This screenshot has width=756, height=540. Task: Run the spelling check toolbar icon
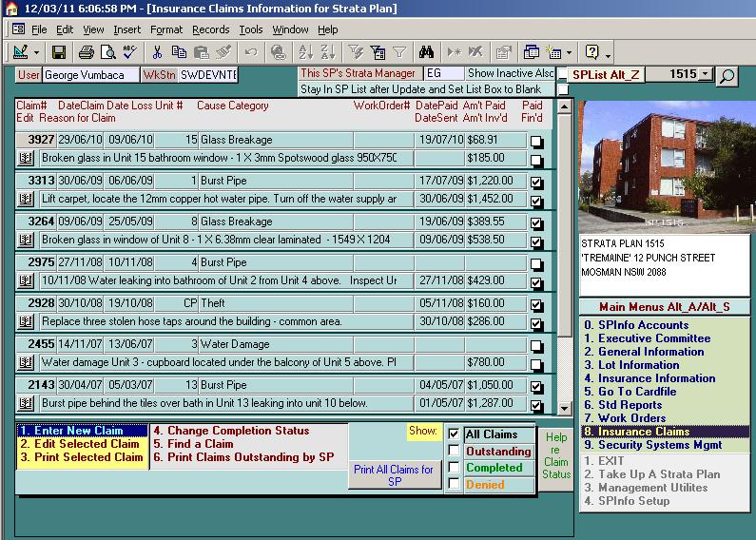pyautogui.click(x=130, y=52)
